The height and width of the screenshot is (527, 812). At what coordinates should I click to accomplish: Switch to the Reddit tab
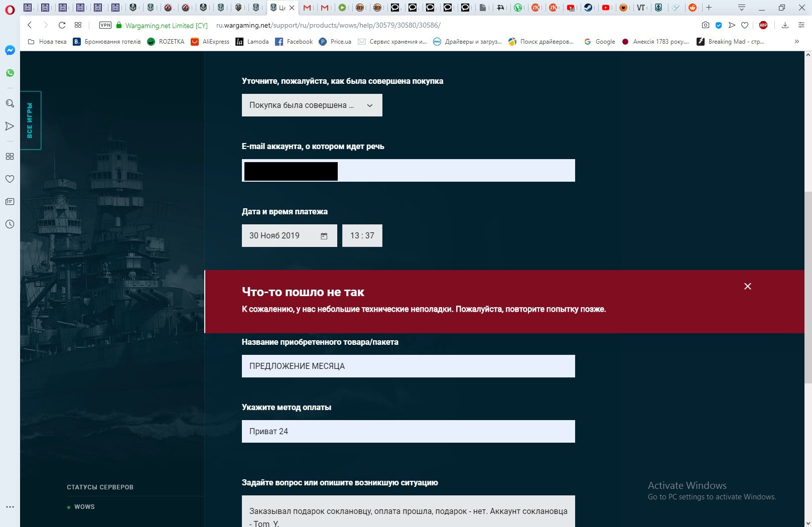693,8
